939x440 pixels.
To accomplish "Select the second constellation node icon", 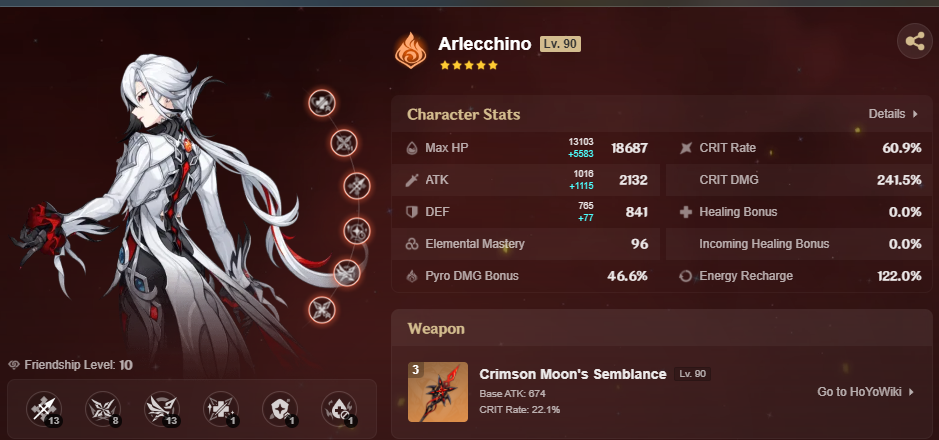I will click(x=344, y=143).
